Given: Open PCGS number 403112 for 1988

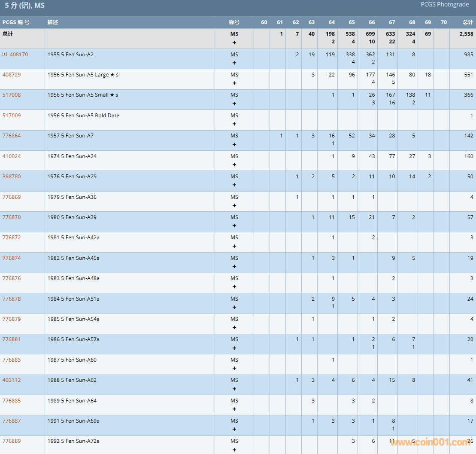Looking at the screenshot, I should click(12, 380).
